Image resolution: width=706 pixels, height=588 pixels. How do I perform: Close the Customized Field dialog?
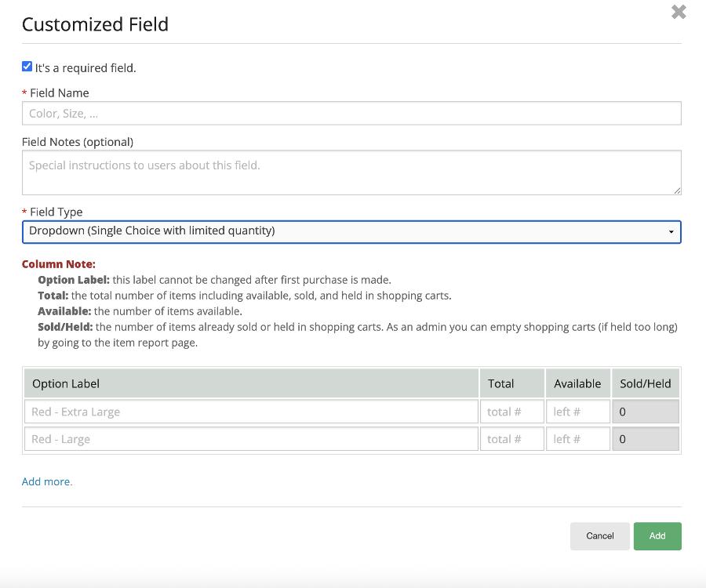679,12
